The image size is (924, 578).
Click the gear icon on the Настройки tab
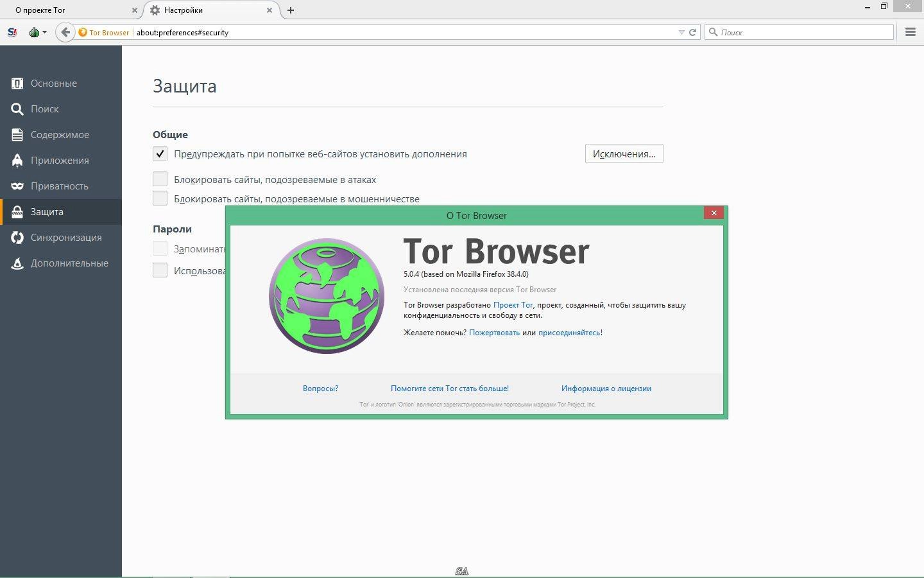coord(155,10)
